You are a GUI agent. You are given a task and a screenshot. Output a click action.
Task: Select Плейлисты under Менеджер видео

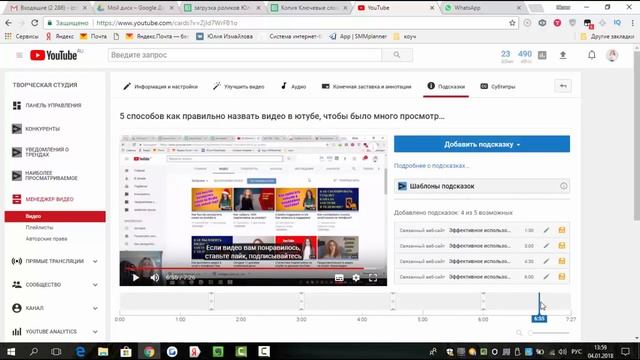(x=40, y=227)
